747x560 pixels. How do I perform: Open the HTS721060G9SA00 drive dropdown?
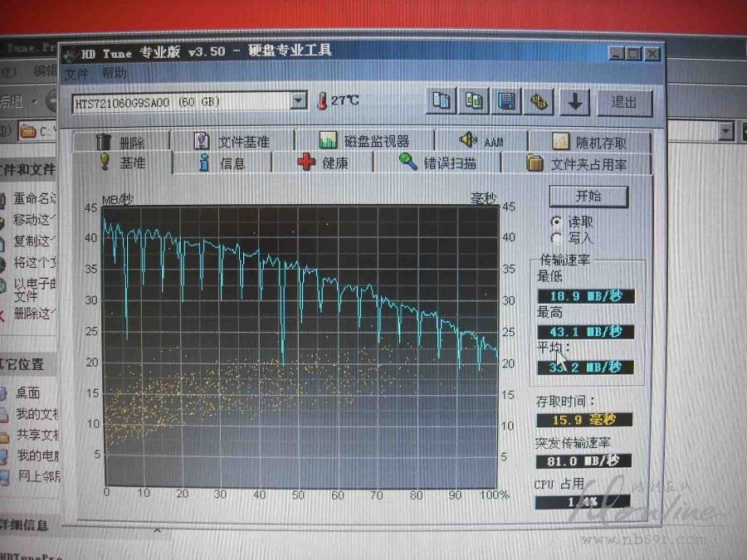[x=299, y=101]
